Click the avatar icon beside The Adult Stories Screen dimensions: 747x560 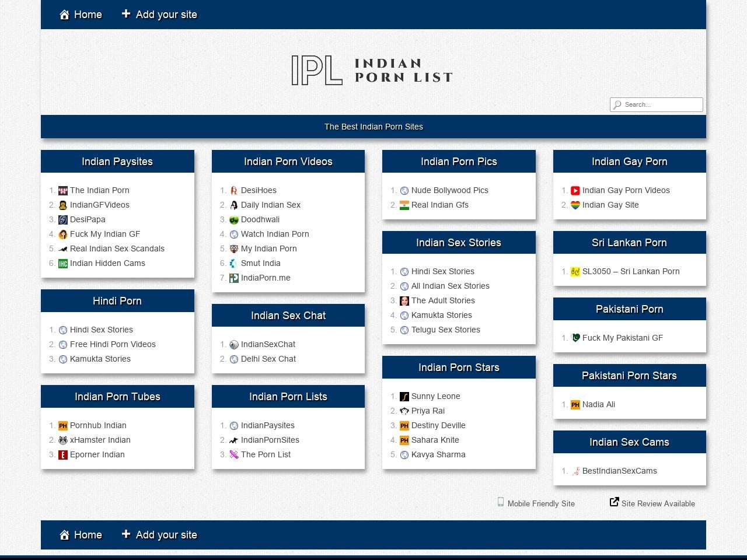point(404,301)
